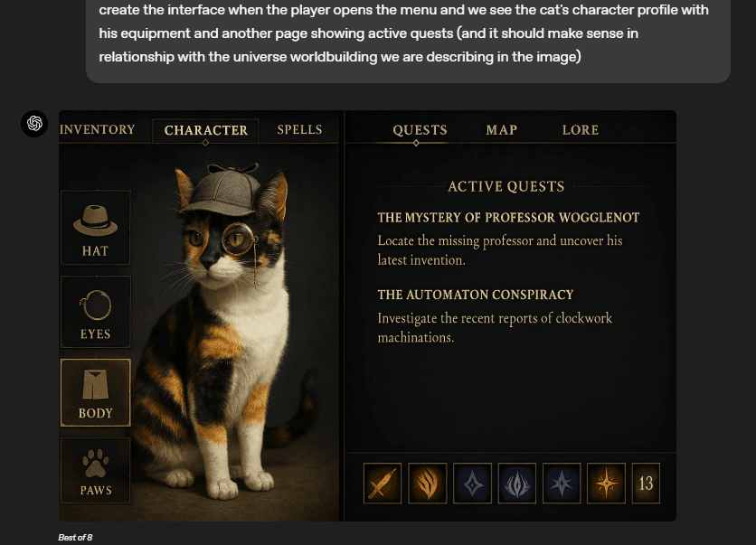
Task: Open The Mystery of Professor Wogglenot quest
Action: point(508,217)
